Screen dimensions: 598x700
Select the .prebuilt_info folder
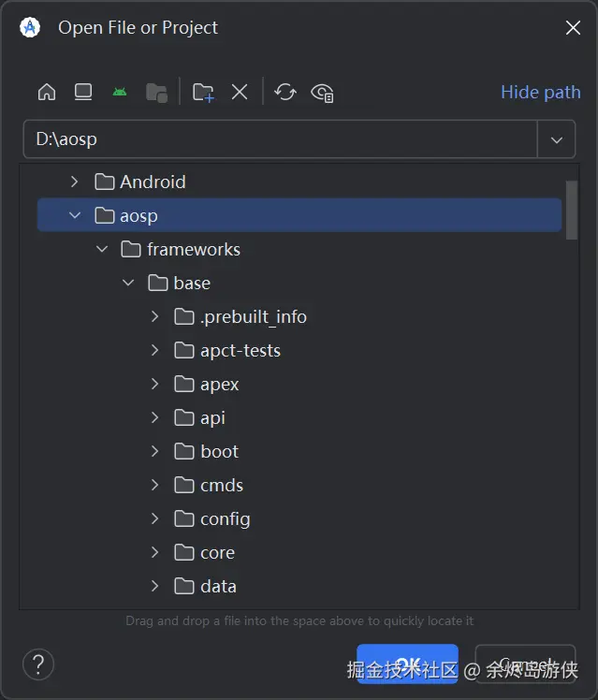click(x=253, y=316)
